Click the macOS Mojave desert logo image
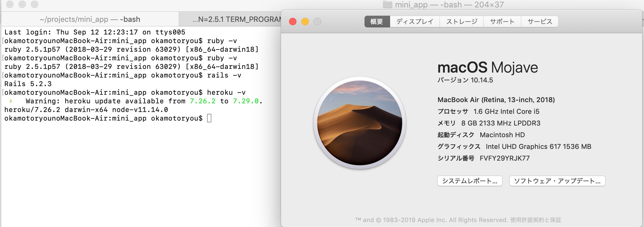The image size is (644, 227). 360,123
